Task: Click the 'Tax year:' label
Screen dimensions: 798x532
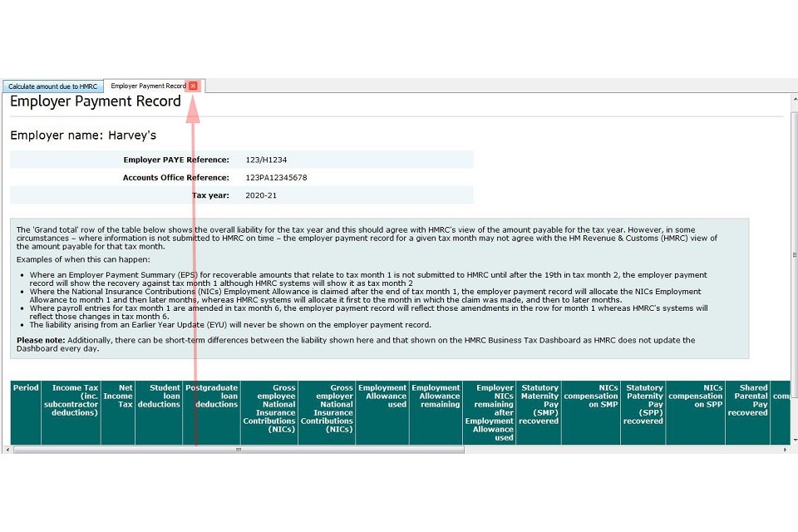Action: point(210,195)
